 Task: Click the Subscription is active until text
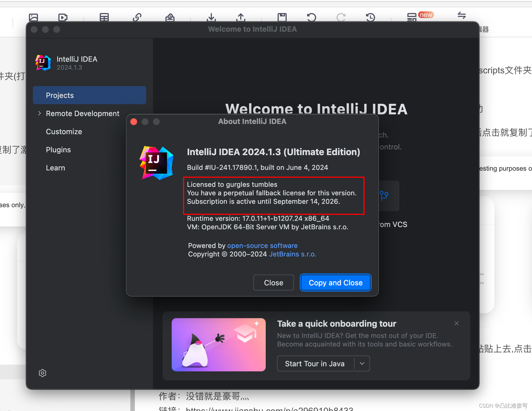tap(263, 201)
